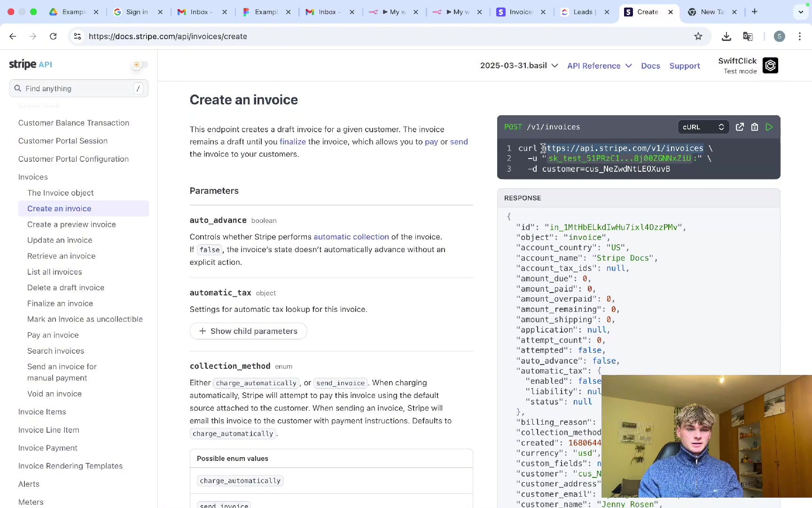Open the code snippet in external shell
The height and width of the screenshot is (508, 812).
740,127
